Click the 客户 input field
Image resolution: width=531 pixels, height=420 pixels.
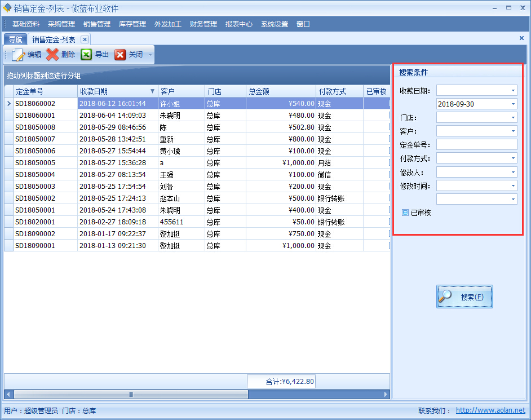pyautogui.click(x=476, y=131)
